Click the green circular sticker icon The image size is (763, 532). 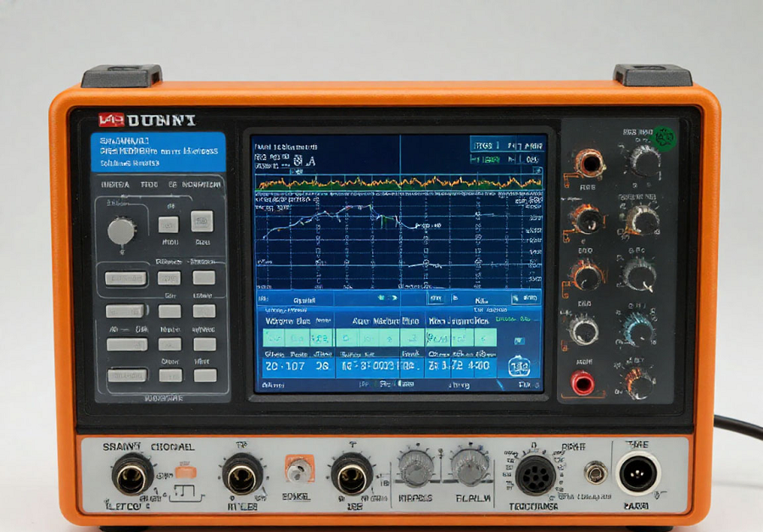[x=664, y=136]
